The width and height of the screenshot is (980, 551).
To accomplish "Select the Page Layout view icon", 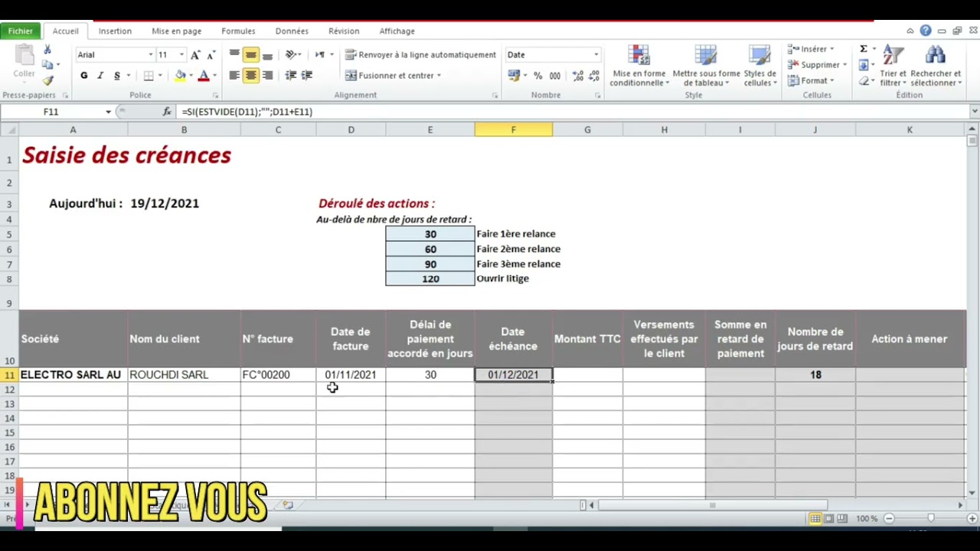I will tap(829, 519).
